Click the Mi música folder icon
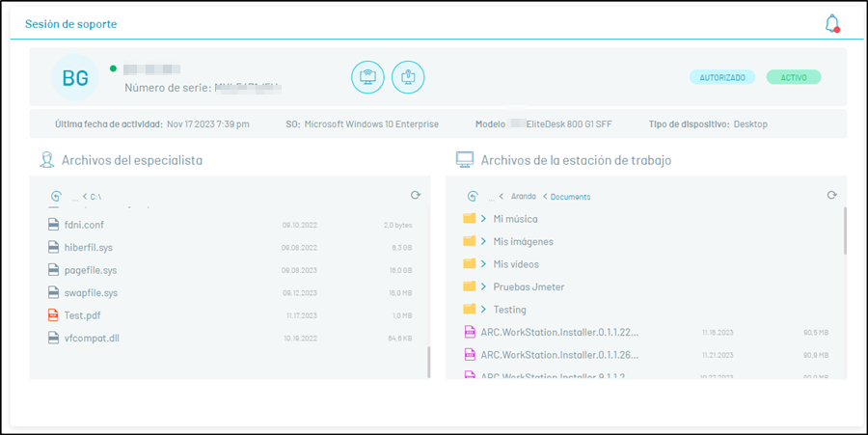This screenshot has width=868, height=435. (470, 219)
